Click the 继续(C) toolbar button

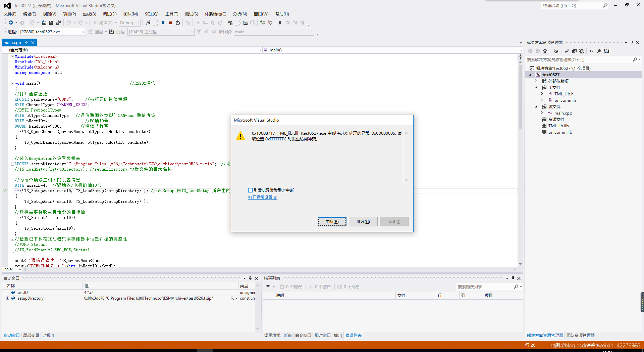coord(103,23)
